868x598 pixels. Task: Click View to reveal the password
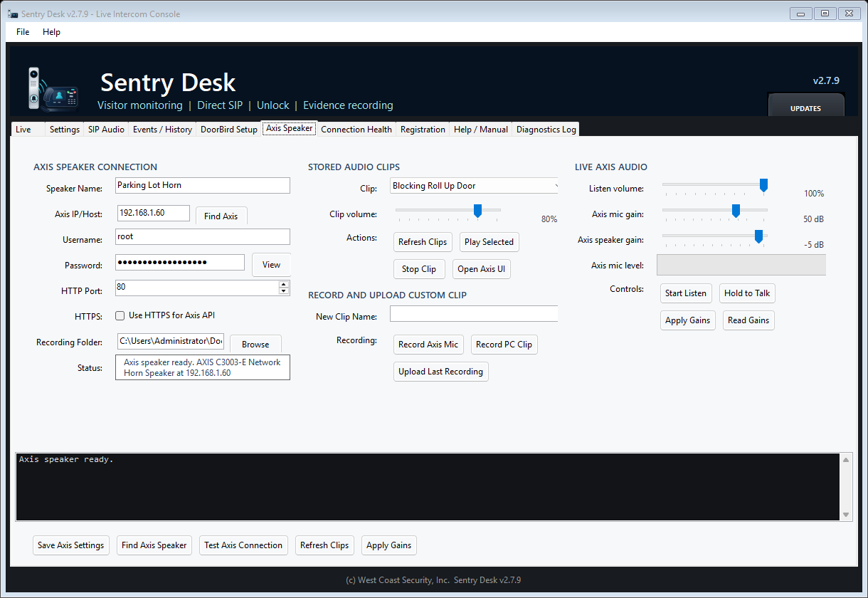[x=272, y=264]
